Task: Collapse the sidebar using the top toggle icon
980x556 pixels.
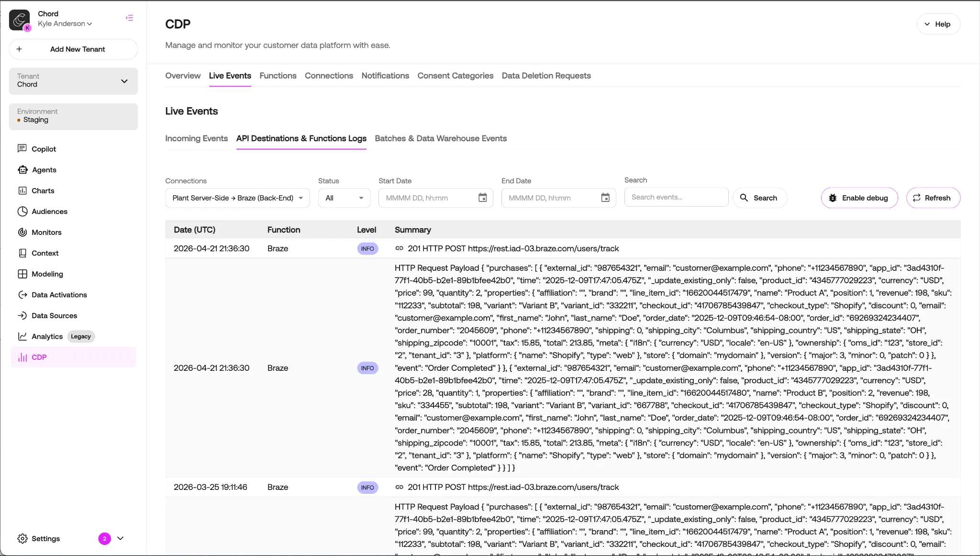Action: pyautogui.click(x=130, y=18)
